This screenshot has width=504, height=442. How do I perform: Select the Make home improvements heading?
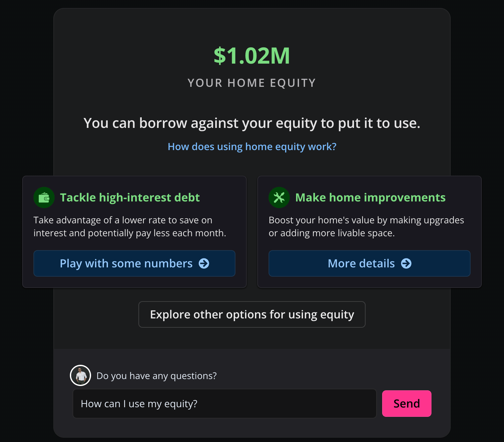pos(370,197)
